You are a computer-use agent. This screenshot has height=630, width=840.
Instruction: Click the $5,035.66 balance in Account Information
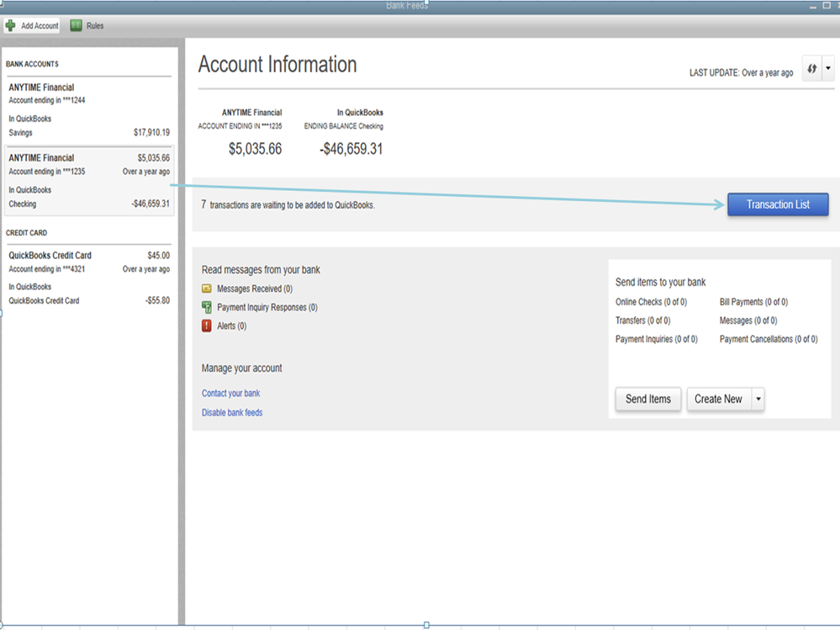click(255, 149)
